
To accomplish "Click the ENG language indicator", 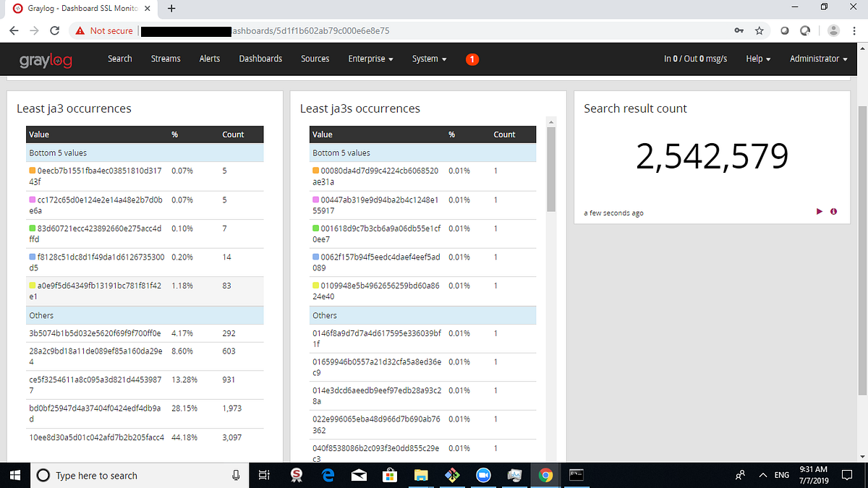I will tap(782, 475).
